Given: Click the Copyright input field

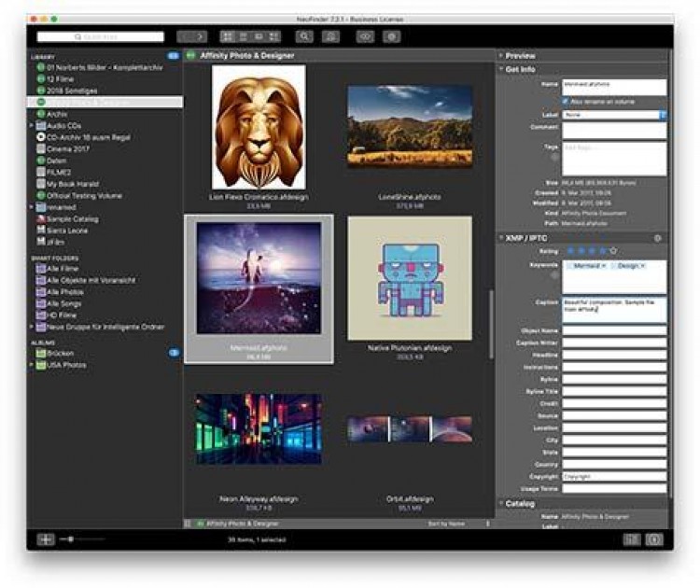Looking at the screenshot, I should click(x=614, y=476).
